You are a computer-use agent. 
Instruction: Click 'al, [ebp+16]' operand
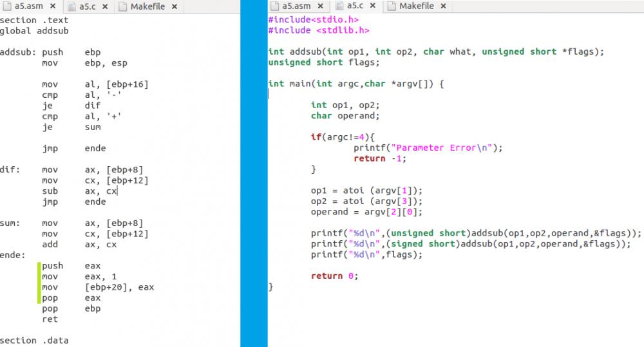[x=116, y=84]
